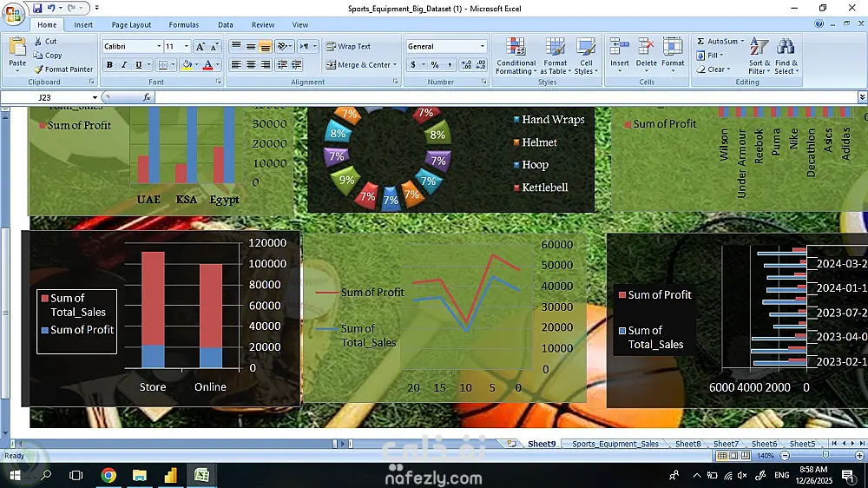Toggle Align Text Left

[x=236, y=65]
